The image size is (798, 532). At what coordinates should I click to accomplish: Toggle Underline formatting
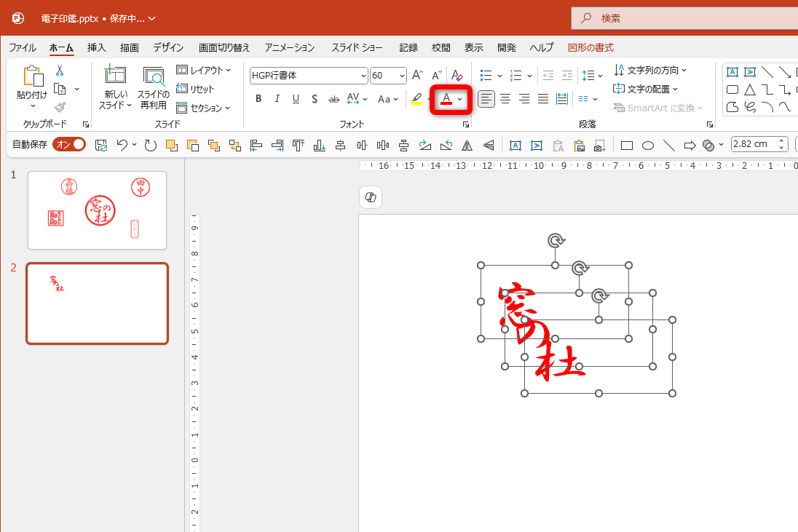point(296,99)
